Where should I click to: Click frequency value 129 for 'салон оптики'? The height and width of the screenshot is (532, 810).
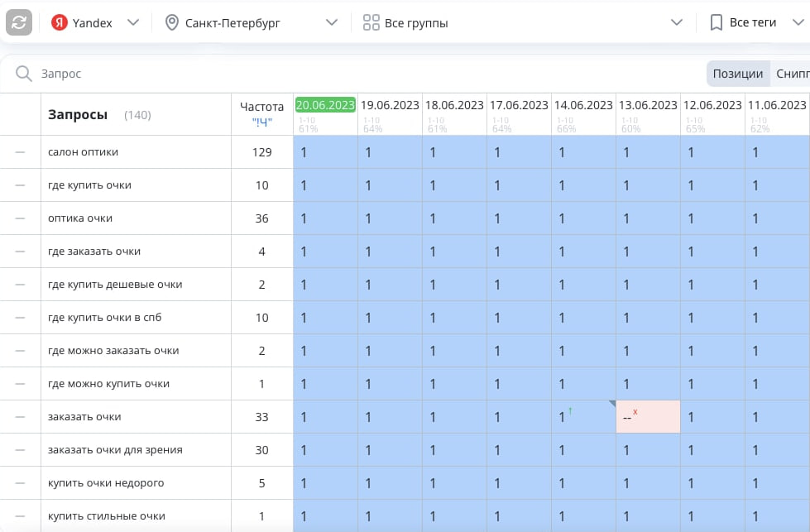click(x=262, y=152)
